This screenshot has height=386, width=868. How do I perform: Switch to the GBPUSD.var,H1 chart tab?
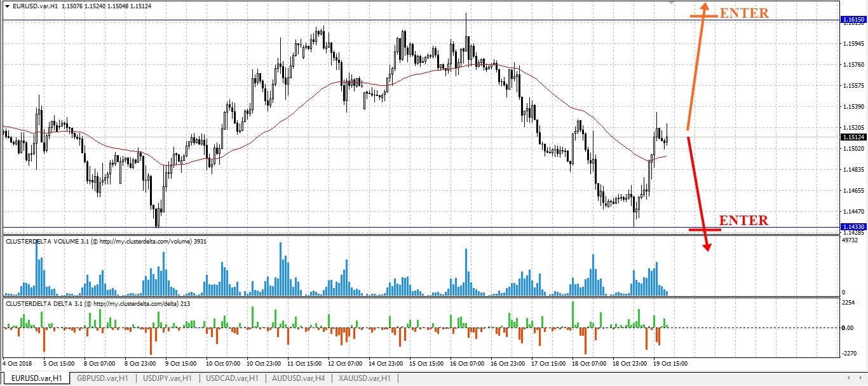[102, 378]
